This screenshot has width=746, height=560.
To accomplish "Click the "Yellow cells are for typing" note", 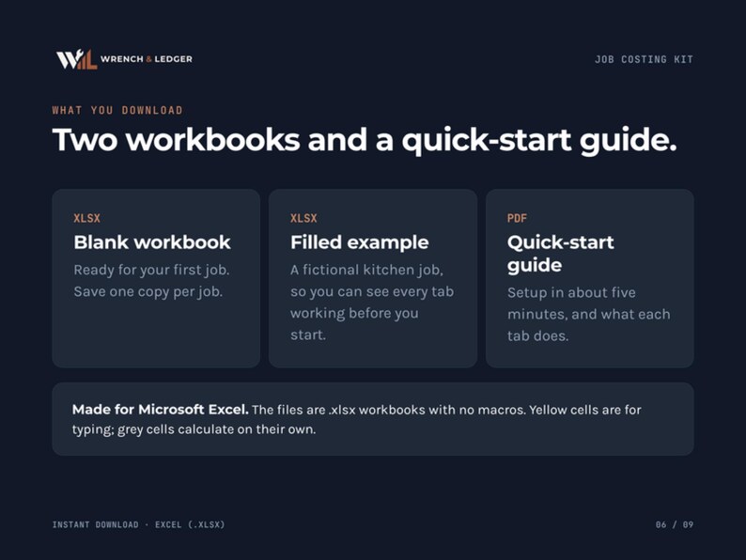I will coord(357,419).
